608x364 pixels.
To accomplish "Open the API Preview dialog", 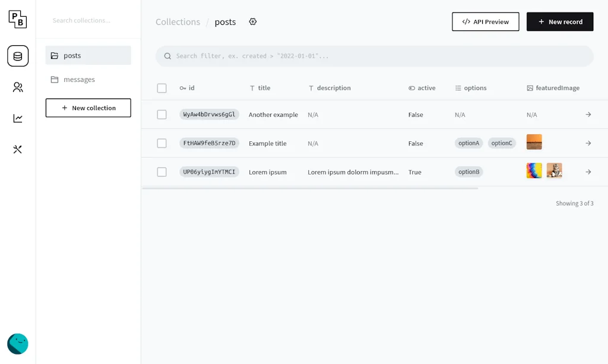I will (x=485, y=21).
